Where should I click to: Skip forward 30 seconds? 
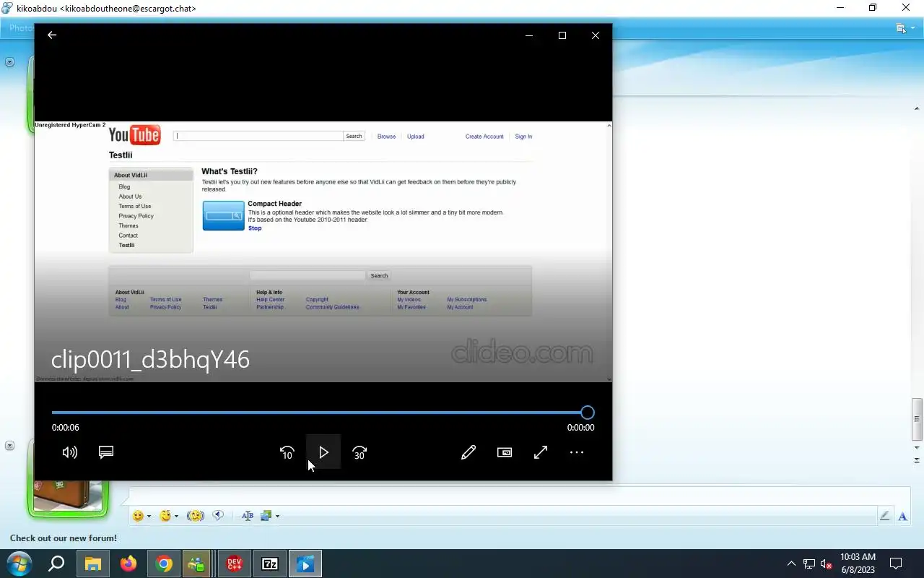[359, 452]
